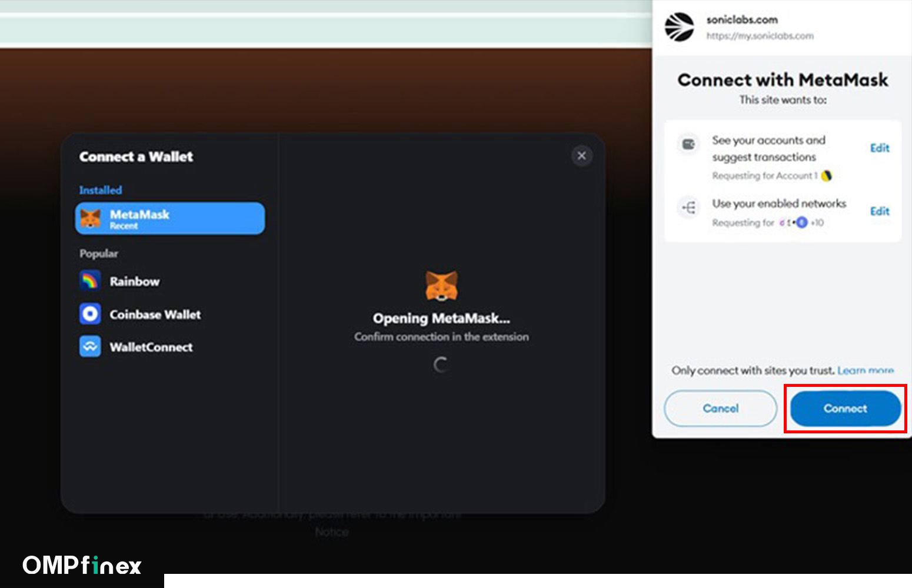Viewport: 912px width, 588px height.
Task: Click the Sonic Labs site logo
Action: point(679,27)
